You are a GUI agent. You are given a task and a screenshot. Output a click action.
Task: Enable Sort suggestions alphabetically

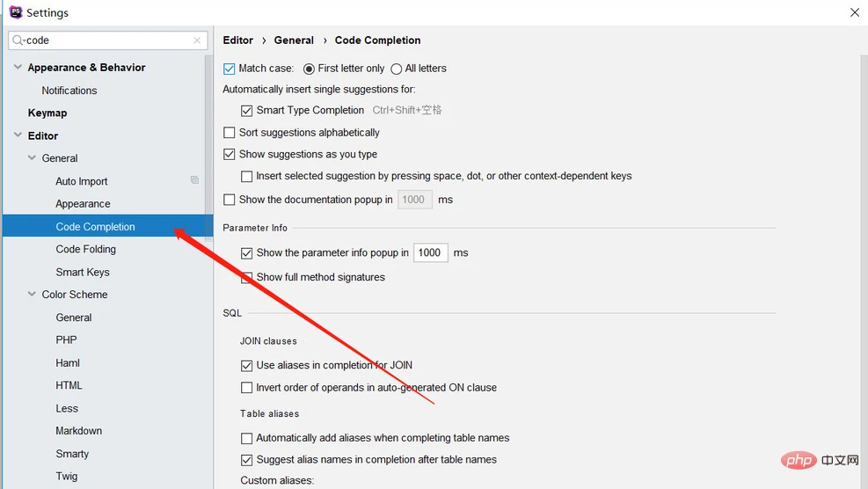(x=230, y=133)
